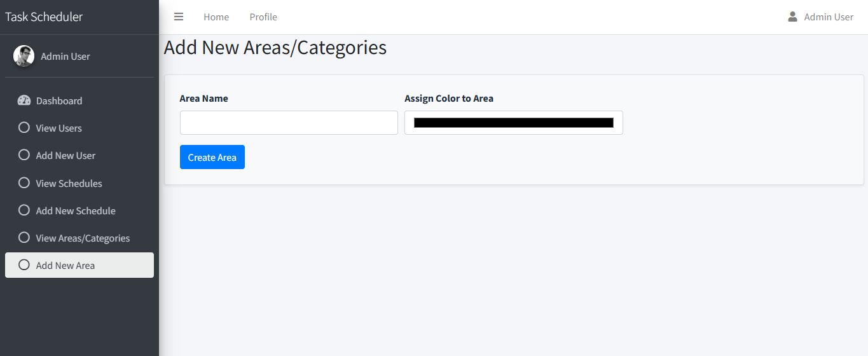This screenshot has width=868, height=356.
Task: Click the Dashboard speedometer icon
Action: click(x=24, y=100)
